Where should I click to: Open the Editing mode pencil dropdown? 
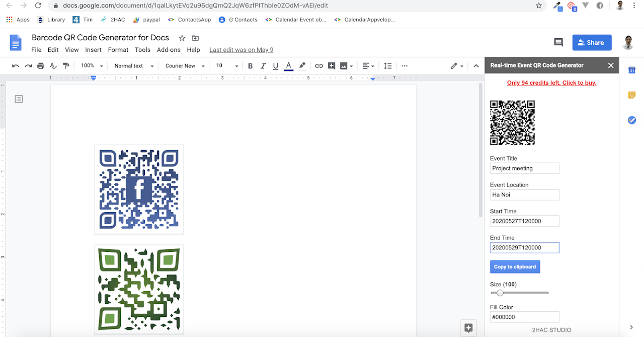[457, 66]
